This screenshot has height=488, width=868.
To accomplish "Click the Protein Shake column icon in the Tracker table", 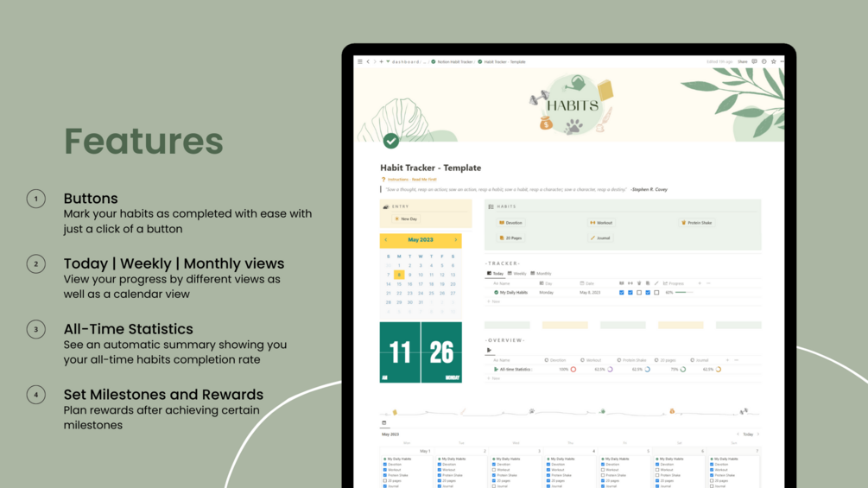I will [639, 283].
